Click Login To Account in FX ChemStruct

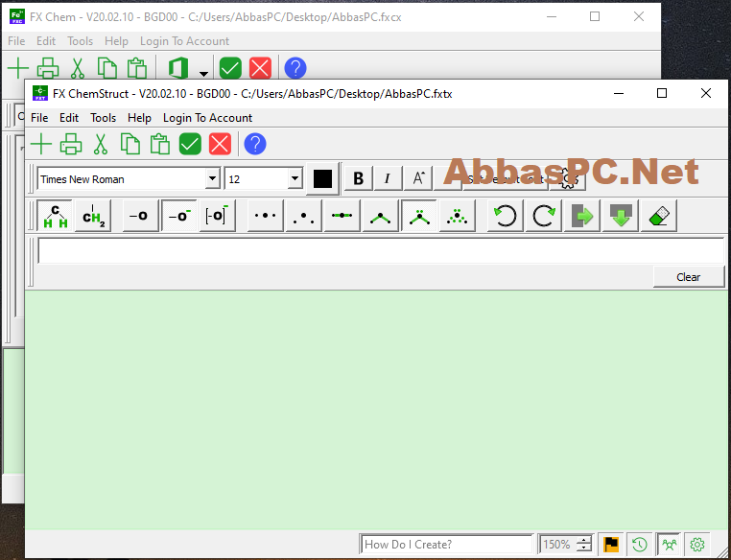[x=207, y=118]
